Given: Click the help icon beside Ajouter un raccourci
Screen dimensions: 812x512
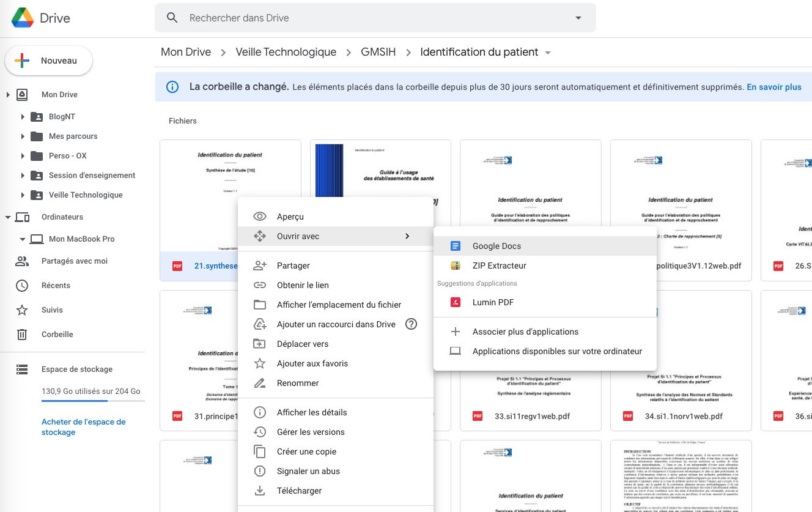Looking at the screenshot, I should click(x=411, y=324).
